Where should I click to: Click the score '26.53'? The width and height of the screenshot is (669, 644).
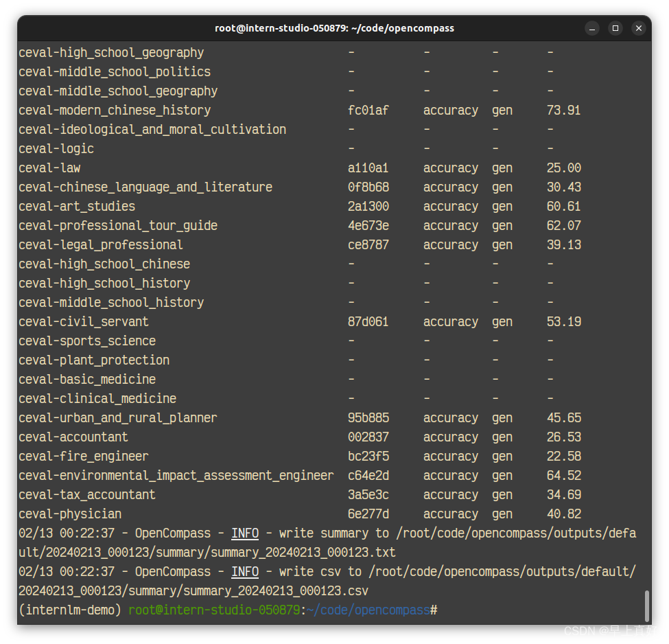[563, 437]
